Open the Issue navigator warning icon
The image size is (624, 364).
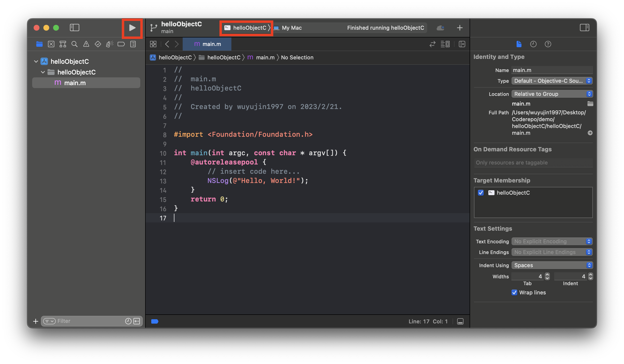(x=86, y=44)
